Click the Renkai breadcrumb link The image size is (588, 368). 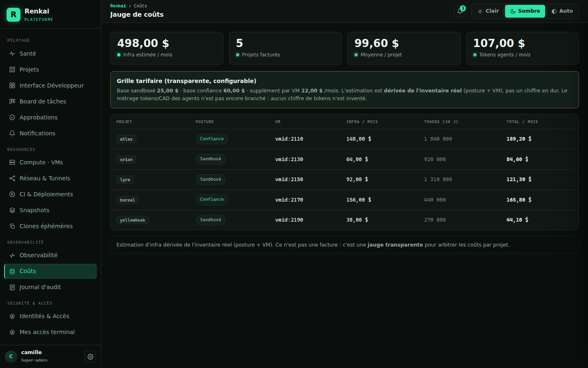(x=118, y=6)
